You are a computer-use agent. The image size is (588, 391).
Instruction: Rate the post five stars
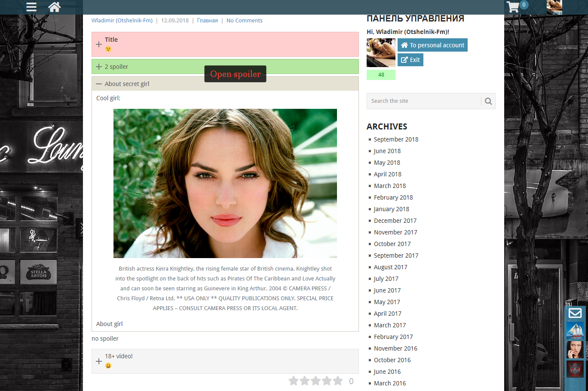pos(338,381)
